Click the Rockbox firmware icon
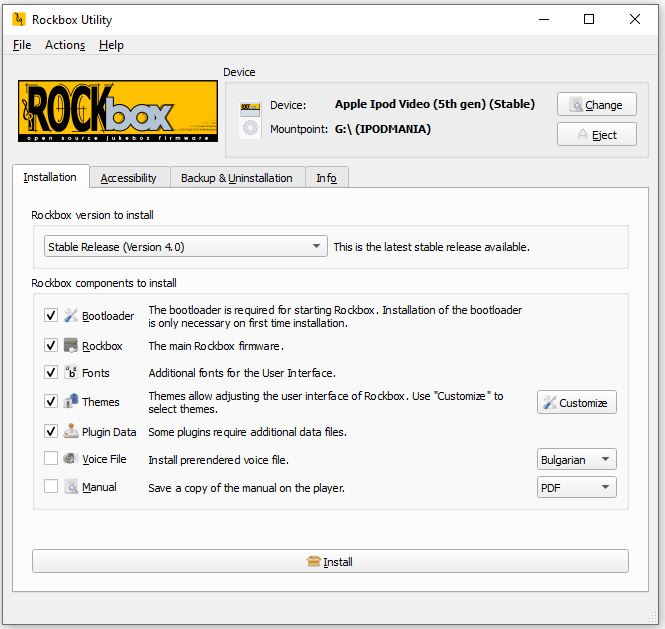This screenshot has width=665, height=629. click(71, 346)
